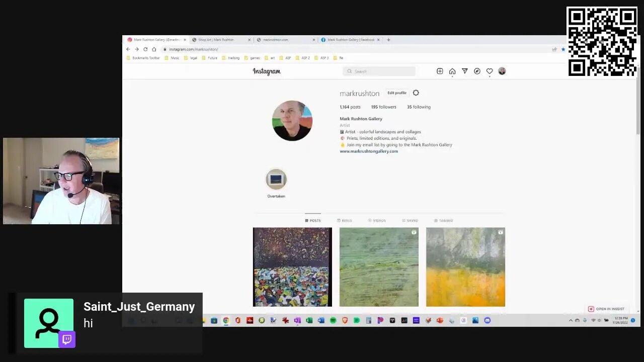Screen dimensions: 644x362
Task: Open the art bookmarks folder
Action: coord(270,58)
